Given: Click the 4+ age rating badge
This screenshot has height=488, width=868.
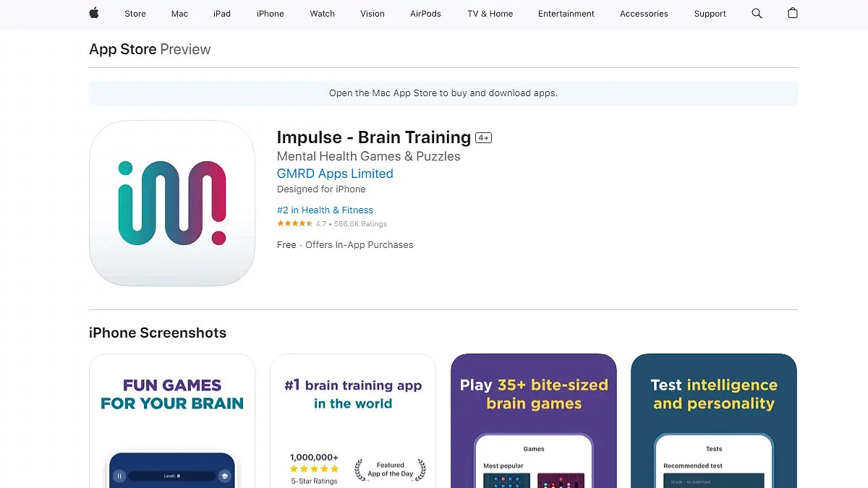Looking at the screenshot, I should (483, 137).
